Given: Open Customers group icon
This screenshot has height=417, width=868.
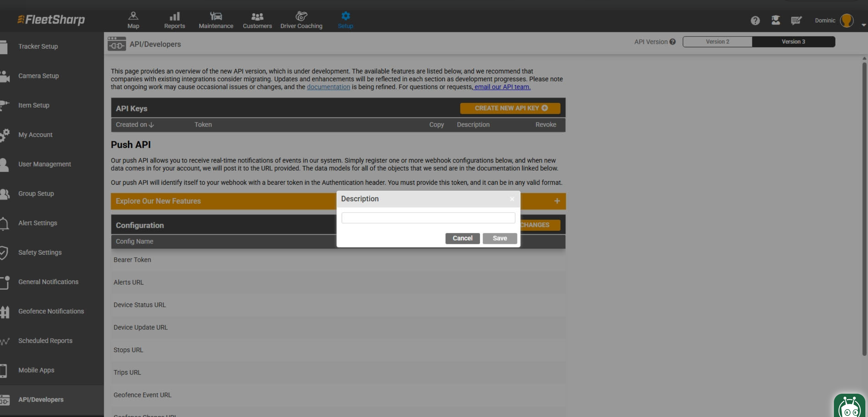Looking at the screenshot, I should (257, 16).
